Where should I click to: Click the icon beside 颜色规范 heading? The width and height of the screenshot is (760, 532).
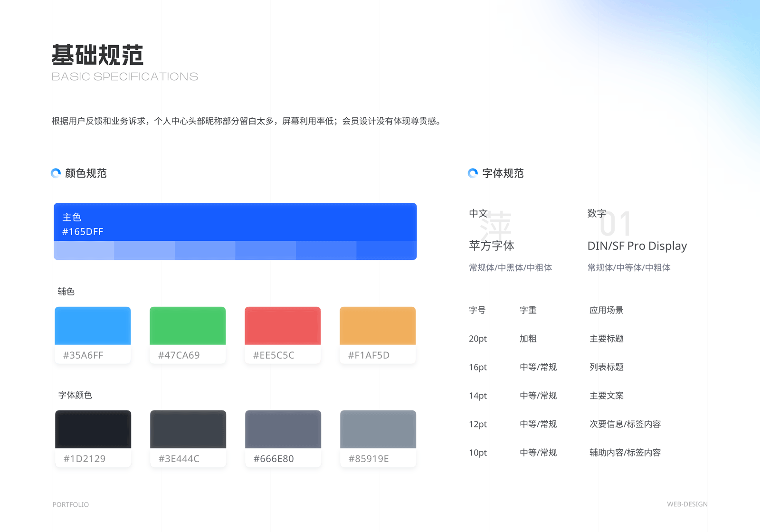(56, 173)
